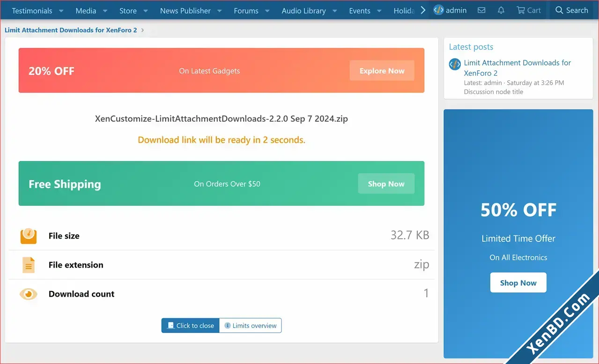Go to Limit Attachment Downloads breadcrumb link
This screenshot has width=599, height=364.
click(71, 30)
